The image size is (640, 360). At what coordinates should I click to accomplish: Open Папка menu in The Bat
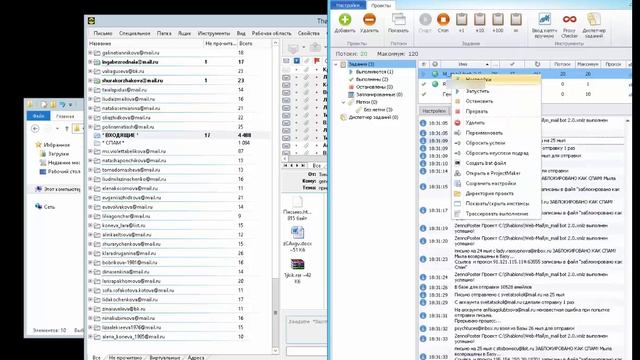click(164, 33)
